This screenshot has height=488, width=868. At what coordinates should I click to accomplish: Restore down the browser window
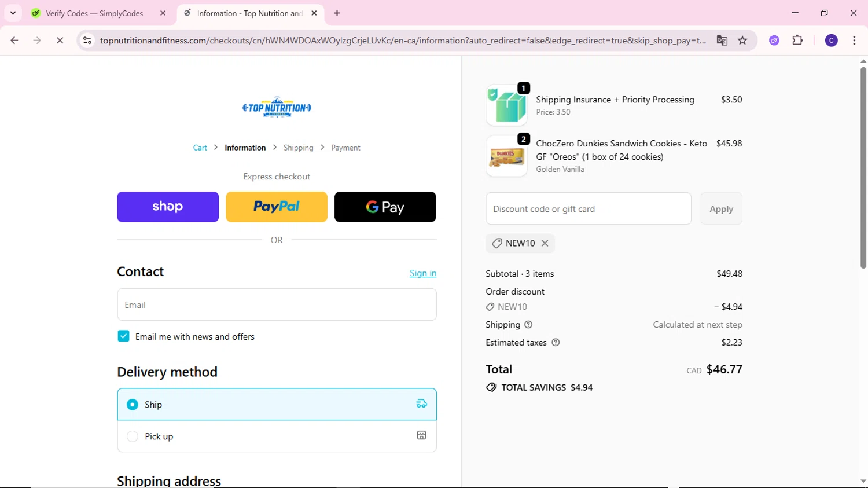(x=824, y=13)
